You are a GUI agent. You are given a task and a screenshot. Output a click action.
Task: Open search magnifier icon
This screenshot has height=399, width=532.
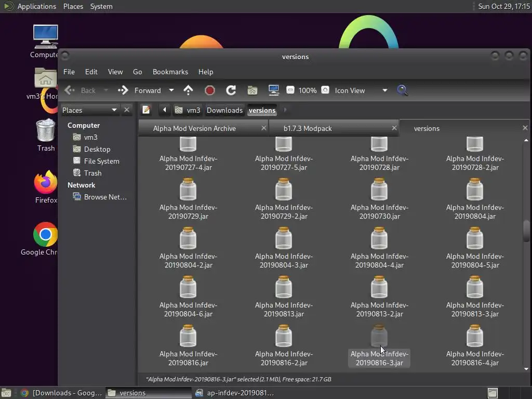click(402, 90)
